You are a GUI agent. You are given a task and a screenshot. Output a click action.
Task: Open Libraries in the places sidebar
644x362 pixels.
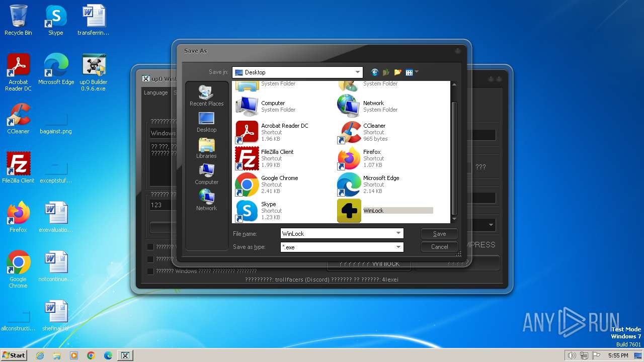206,148
